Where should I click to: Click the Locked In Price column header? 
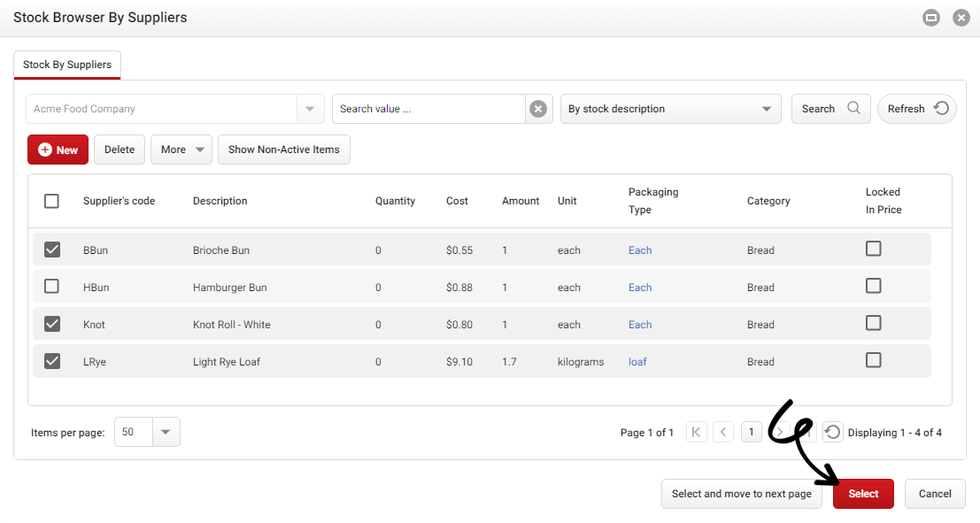[884, 201]
